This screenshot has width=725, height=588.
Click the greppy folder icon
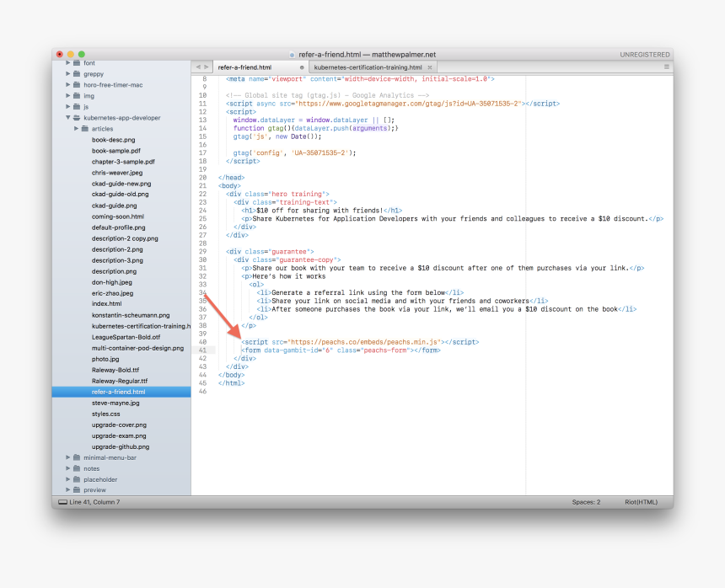pos(77,74)
